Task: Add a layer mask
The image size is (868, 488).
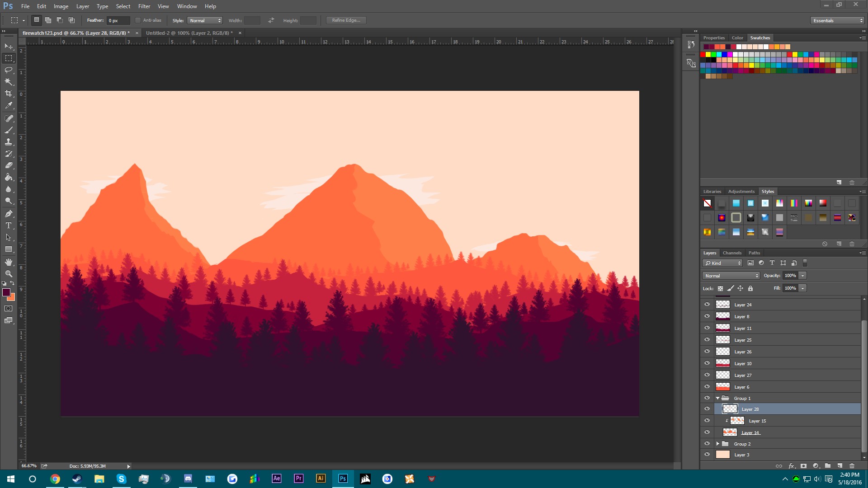Action: [x=803, y=466]
